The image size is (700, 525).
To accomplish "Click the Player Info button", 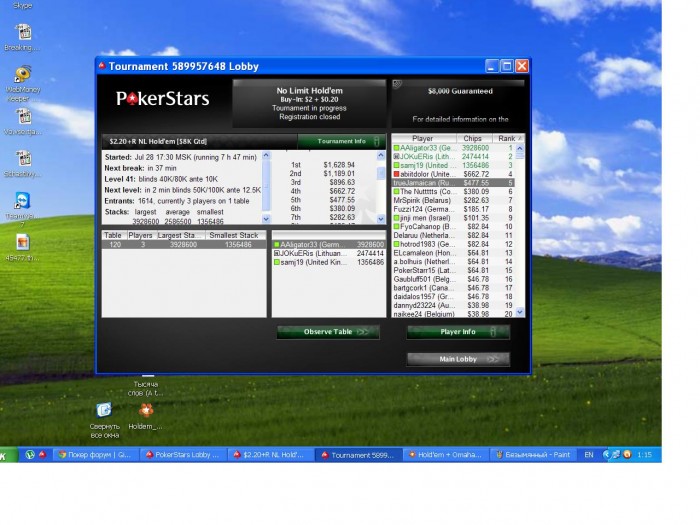I will pos(458,332).
